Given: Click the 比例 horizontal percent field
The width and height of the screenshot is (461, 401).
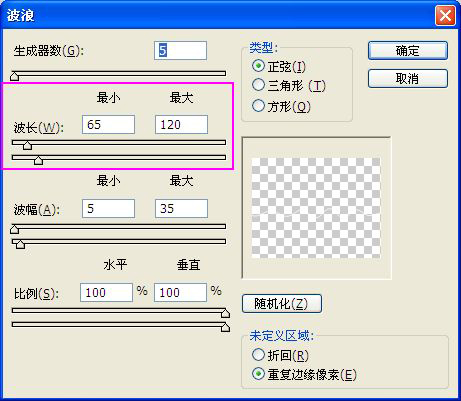Looking at the screenshot, I should click(x=106, y=293).
